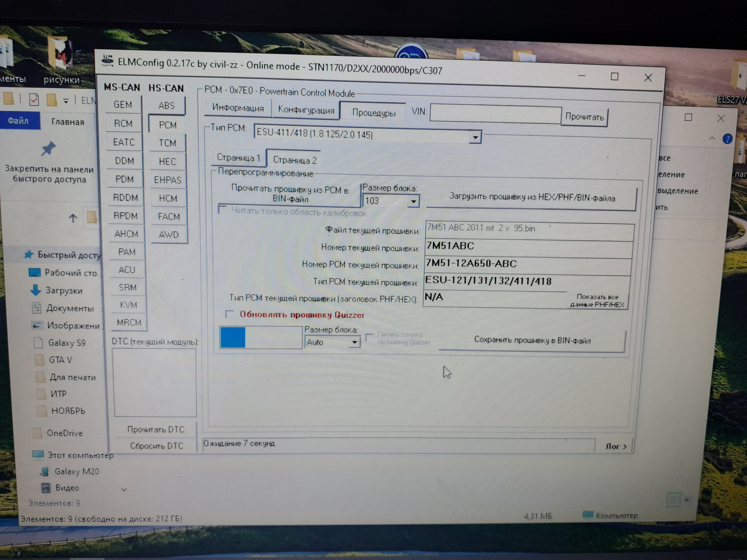Open the Загрузки folder in the sidebar

point(63,290)
